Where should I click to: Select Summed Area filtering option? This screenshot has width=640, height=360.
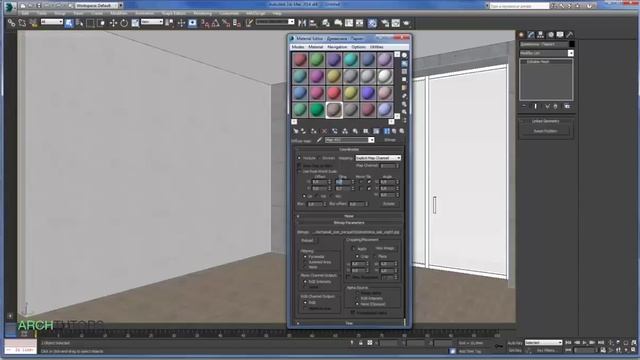tap(305, 262)
